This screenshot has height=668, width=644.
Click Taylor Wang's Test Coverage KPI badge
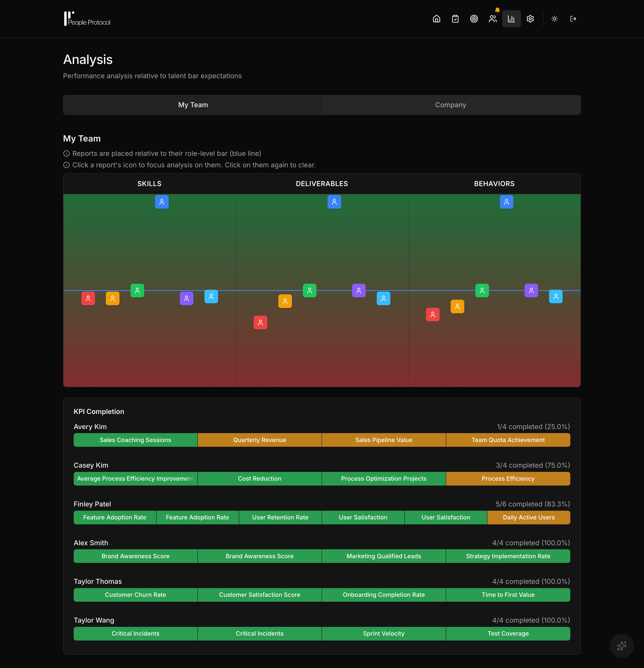point(508,633)
